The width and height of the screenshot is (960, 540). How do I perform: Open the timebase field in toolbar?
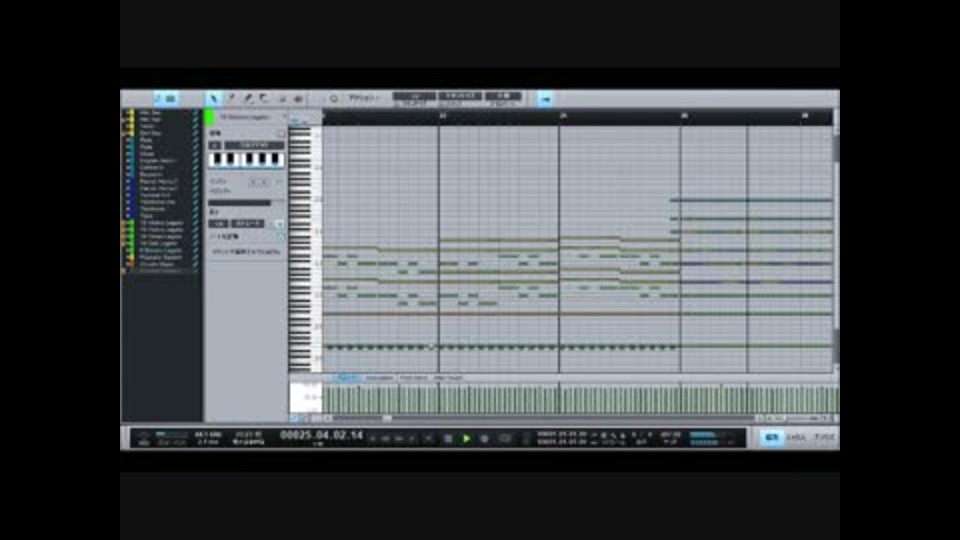[x=460, y=96]
